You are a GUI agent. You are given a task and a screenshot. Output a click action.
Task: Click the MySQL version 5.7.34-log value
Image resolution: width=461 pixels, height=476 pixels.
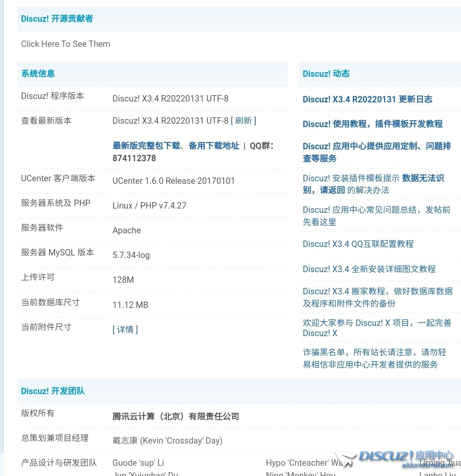(x=131, y=255)
